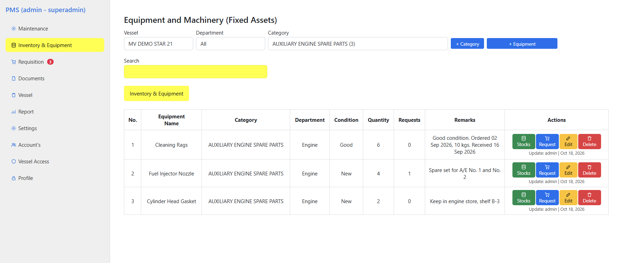Click the Inventory & Equipment database icon
The height and width of the screenshot is (263, 644).
(14, 45)
